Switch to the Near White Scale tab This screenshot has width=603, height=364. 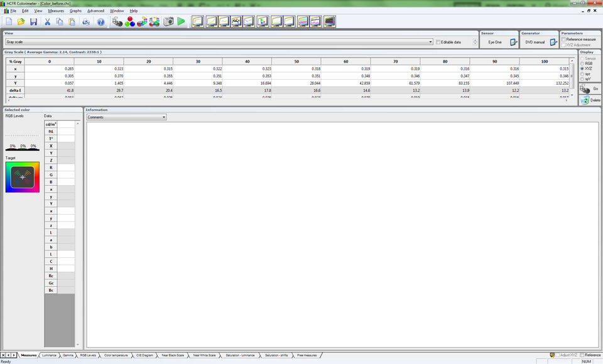tap(204, 355)
